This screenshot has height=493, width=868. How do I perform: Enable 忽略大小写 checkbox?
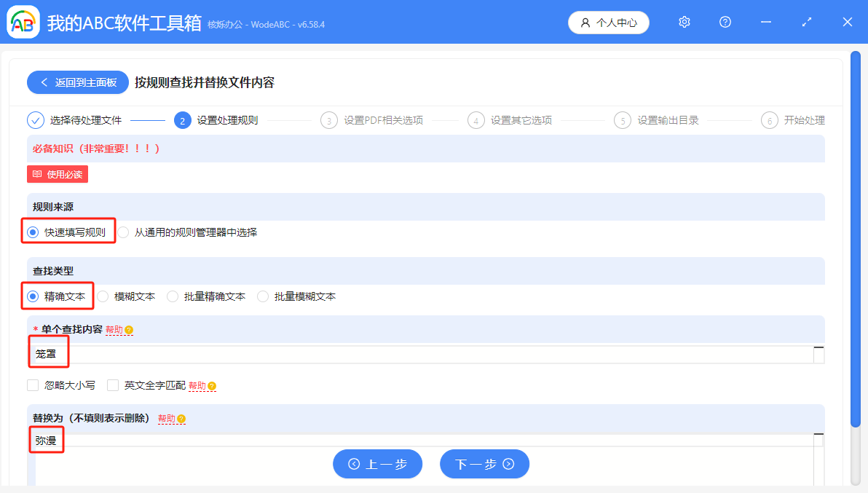(33, 385)
